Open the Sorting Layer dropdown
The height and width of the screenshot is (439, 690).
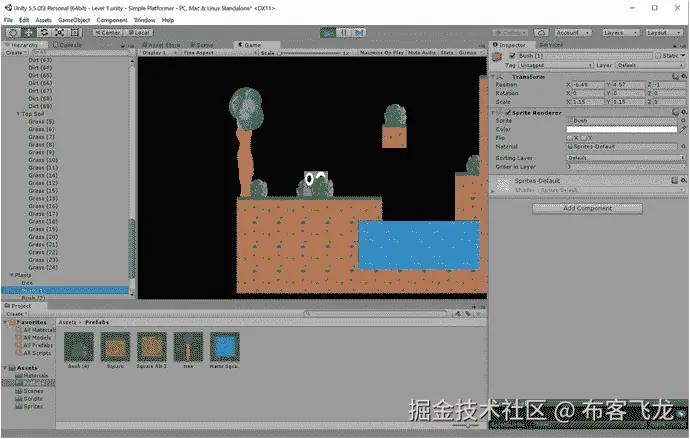(625, 157)
